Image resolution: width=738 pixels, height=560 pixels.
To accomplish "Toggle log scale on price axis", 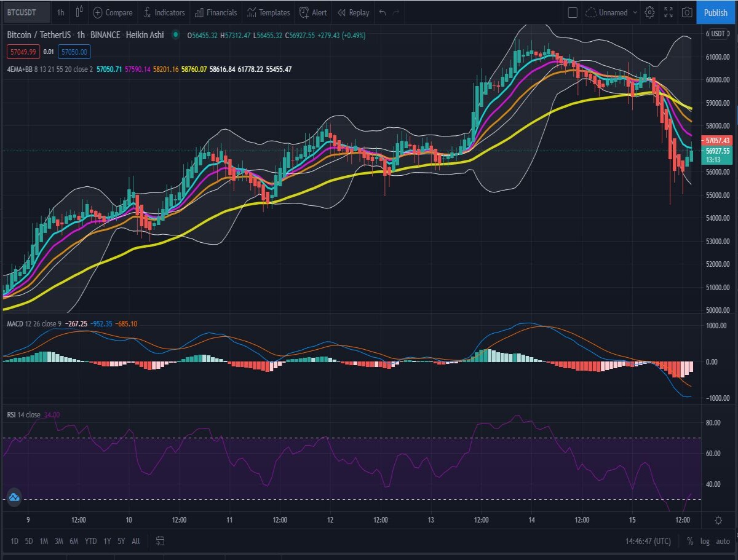I will (705, 542).
